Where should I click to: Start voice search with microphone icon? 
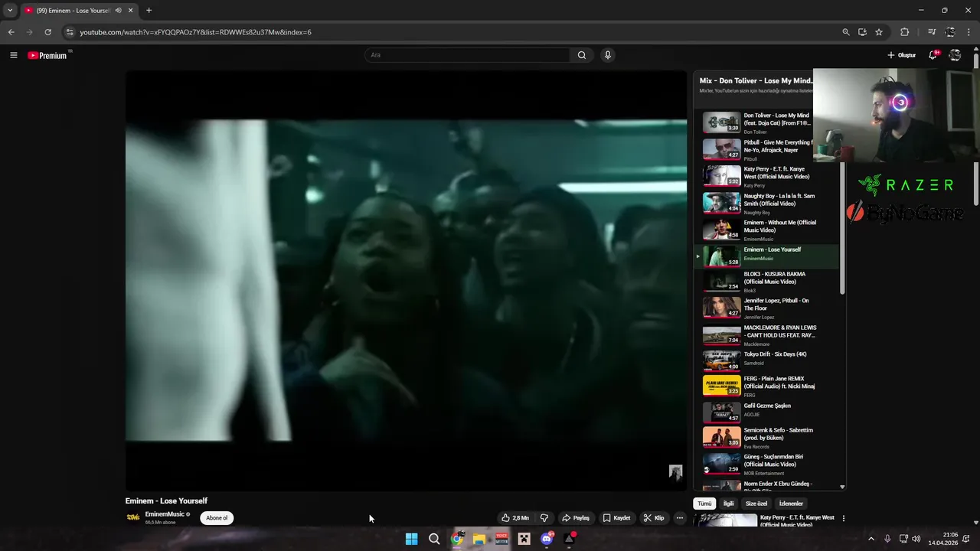[608, 55]
